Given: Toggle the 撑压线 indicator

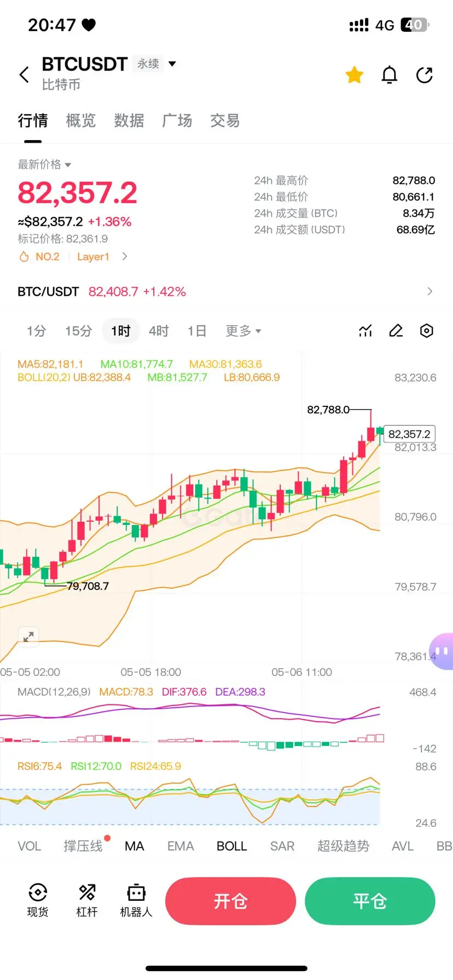Looking at the screenshot, I should tap(83, 846).
